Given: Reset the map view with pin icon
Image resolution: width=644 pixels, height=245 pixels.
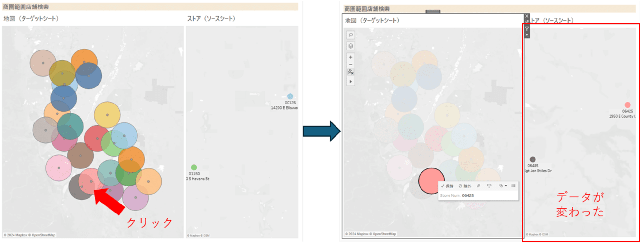Looking at the screenshot, I should [x=351, y=72].
